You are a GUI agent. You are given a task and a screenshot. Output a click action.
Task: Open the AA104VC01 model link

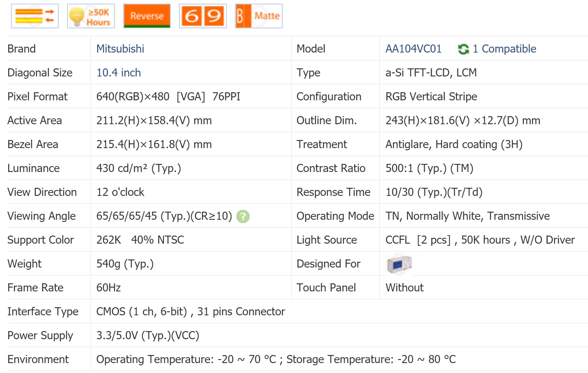413,49
